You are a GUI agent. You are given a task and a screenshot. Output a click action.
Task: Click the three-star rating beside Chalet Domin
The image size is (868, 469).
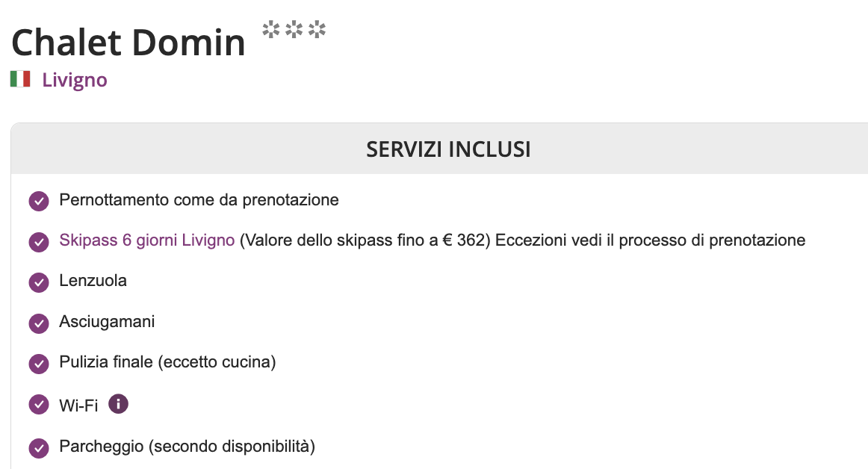click(294, 31)
